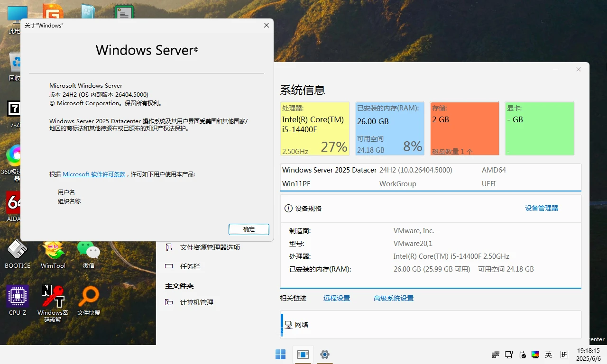Click the network computers tray icon
This screenshot has height=364, width=607.
coord(496,354)
